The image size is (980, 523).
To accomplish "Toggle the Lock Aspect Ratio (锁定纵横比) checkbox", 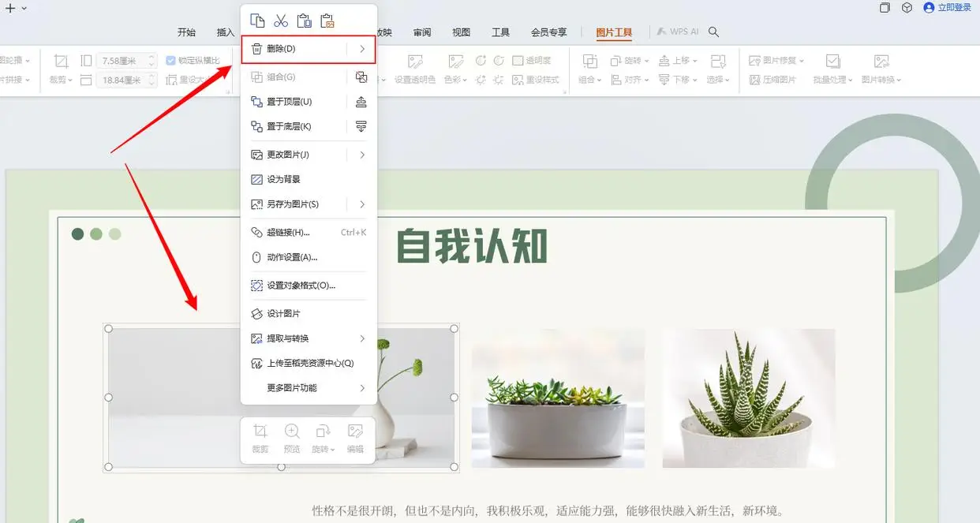I will coord(172,59).
